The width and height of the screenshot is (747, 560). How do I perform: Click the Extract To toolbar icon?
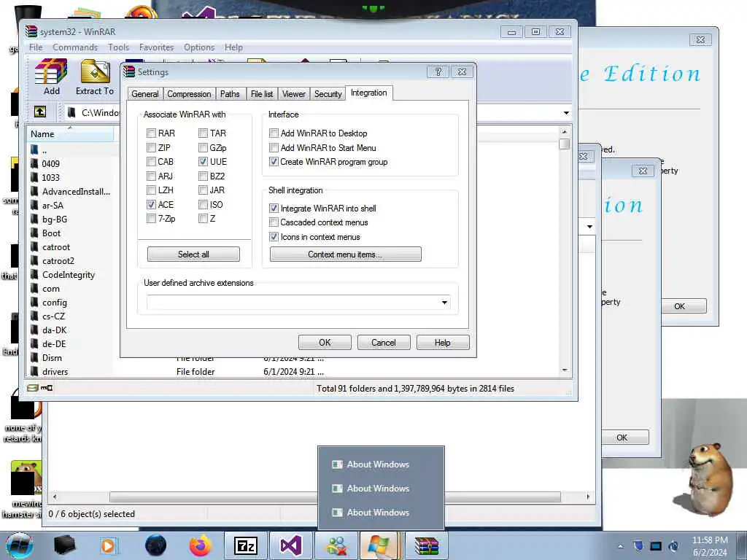point(95,71)
